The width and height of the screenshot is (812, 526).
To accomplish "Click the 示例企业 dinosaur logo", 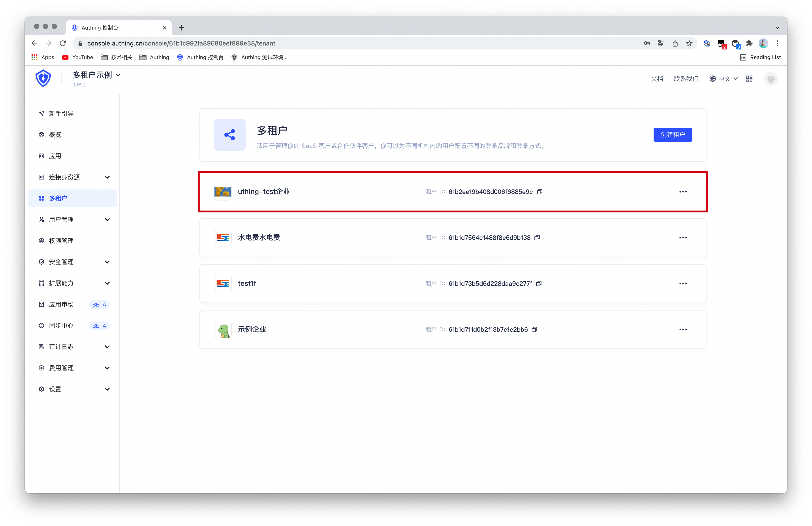I will click(223, 329).
